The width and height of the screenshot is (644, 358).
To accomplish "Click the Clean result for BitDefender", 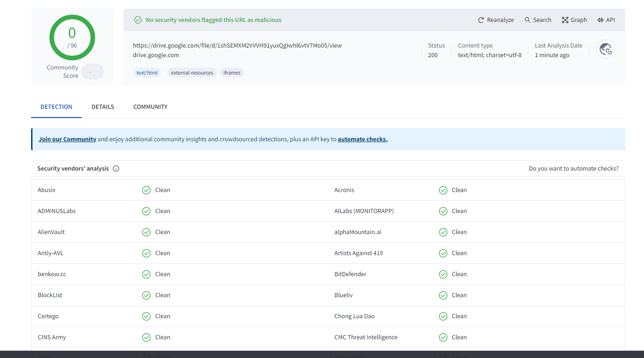I will 459,274.
